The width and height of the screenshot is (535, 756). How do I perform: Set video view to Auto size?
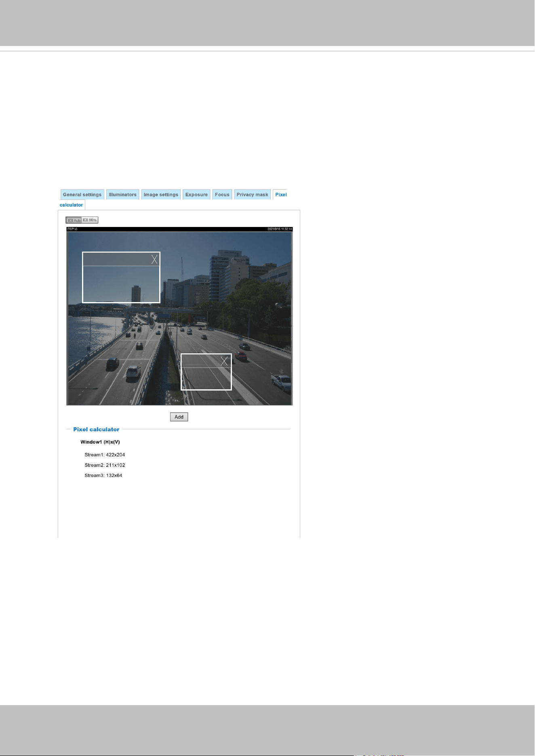74,220
